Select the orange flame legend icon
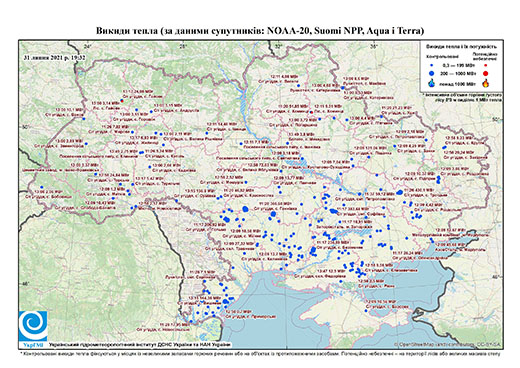 (x=485, y=83)
